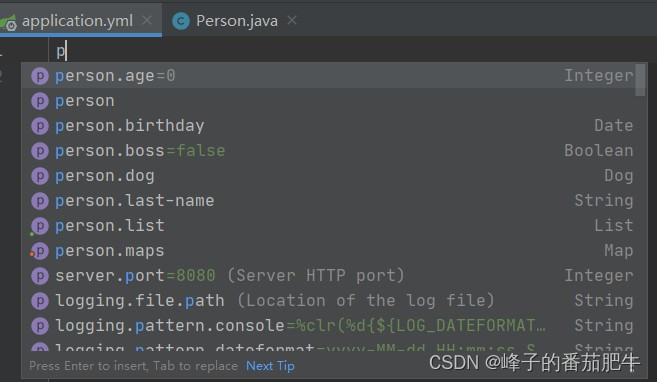Viewport: 657px width, 382px height.
Task: Select the logging.pattern.console suggestion
Action: click(x=333, y=325)
